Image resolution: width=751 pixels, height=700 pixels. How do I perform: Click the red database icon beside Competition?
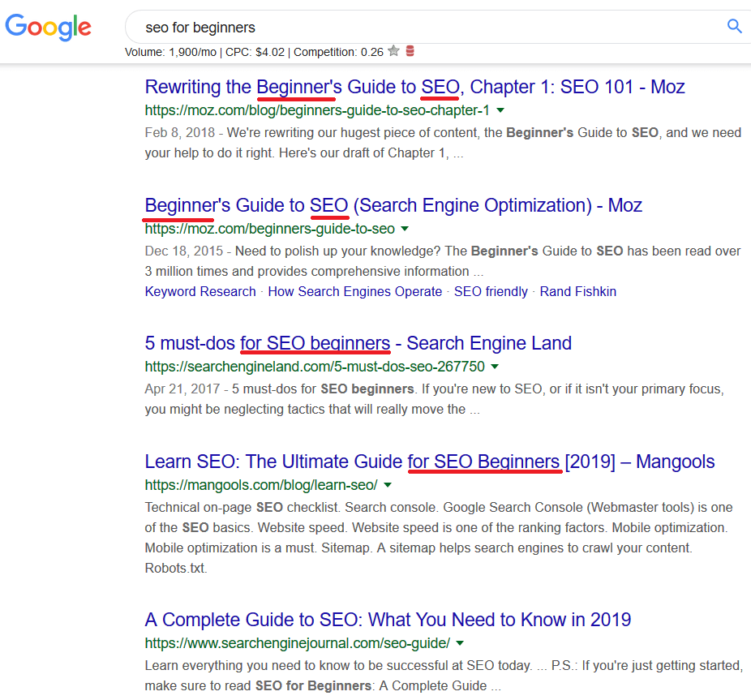pos(410,51)
